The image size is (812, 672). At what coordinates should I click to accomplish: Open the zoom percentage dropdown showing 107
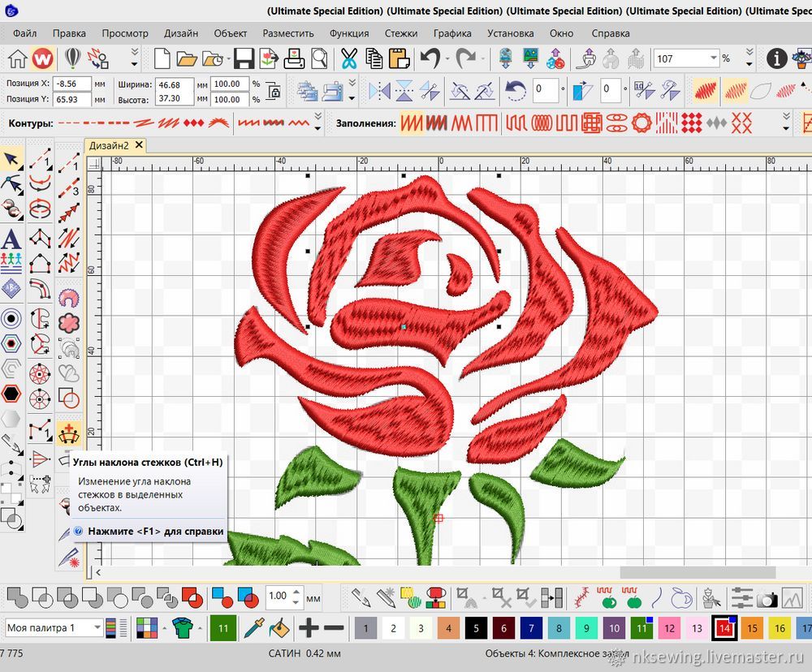pyautogui.click(x=714, y=58)
